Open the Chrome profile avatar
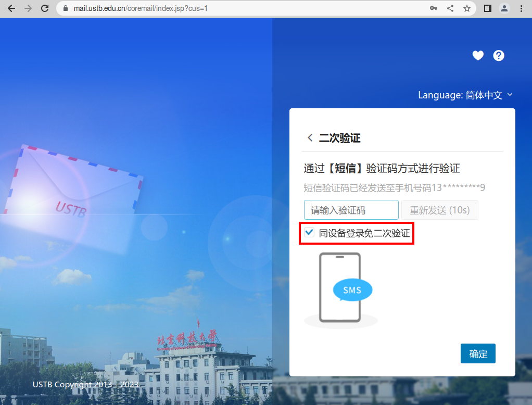Image resolution: width=532 pixels, height=405 pixels. tap(504, 8)
